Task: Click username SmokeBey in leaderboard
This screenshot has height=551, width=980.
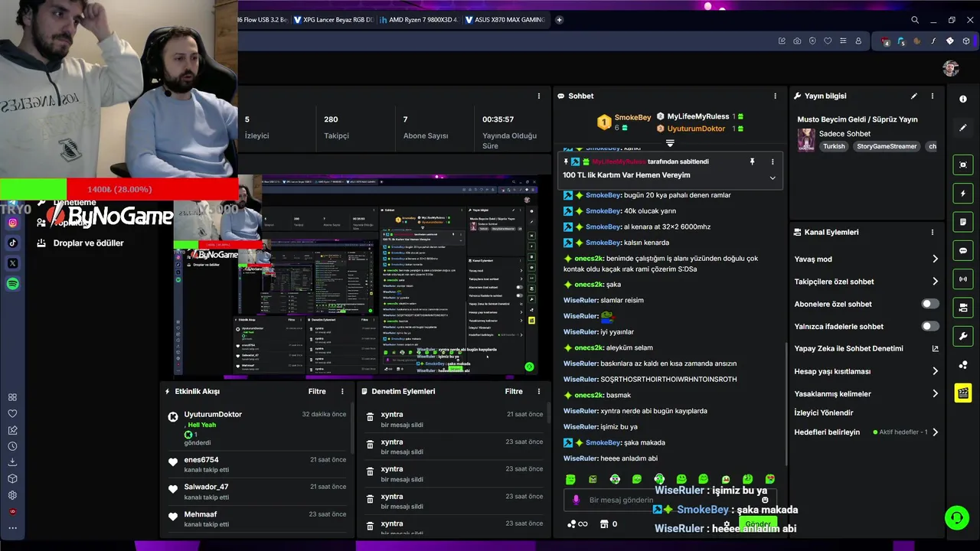Action: (632, 117)
